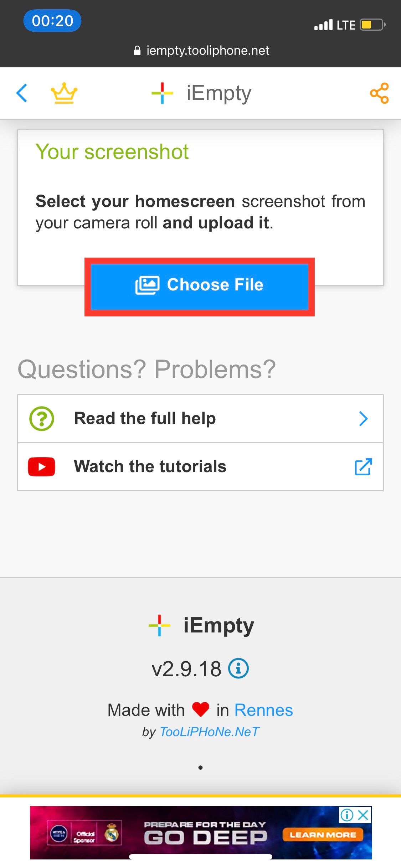Tap the 00:20 time pill
The width and height of the screenshot is (401, 868).
coord(52,21)
